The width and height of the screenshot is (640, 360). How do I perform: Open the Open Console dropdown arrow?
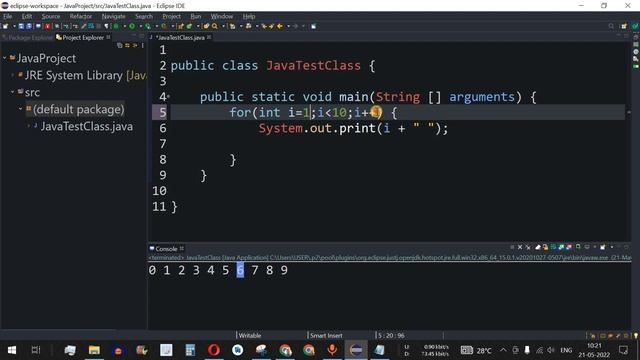612,247
